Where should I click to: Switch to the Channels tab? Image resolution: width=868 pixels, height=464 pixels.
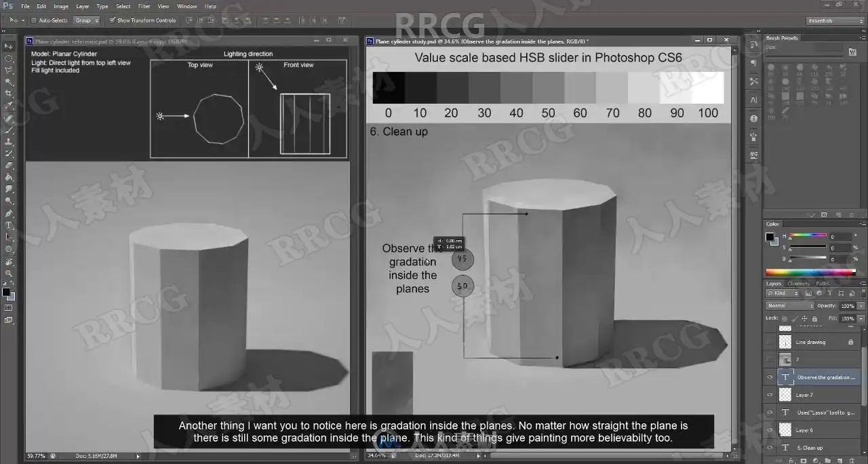click(x=798, y=284)
